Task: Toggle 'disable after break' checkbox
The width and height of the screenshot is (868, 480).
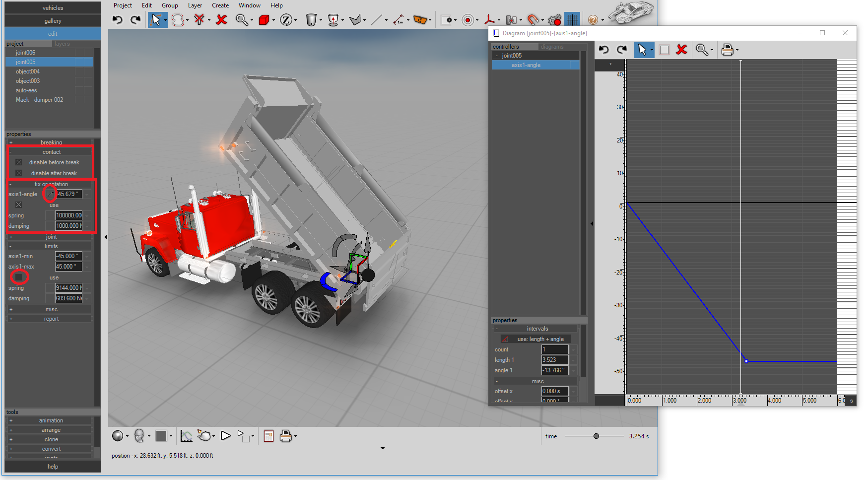Action: coord(18,173)
